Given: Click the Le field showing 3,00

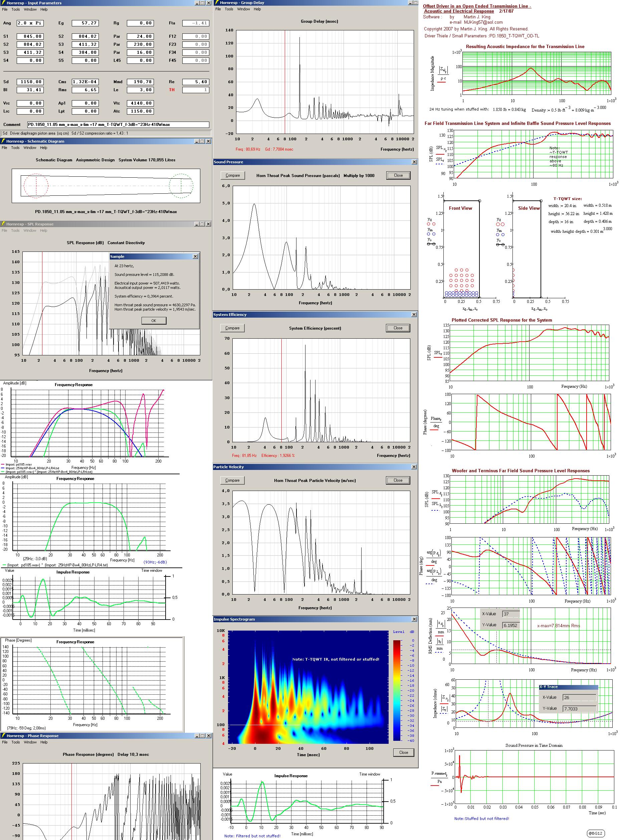Looking at the screenshot, I should 141,90.
